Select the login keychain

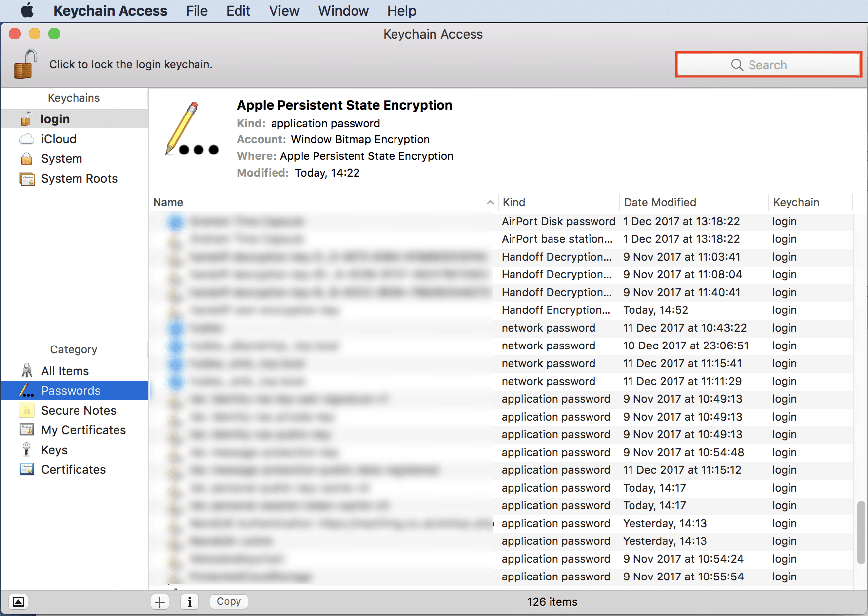[x=75, y=119]
